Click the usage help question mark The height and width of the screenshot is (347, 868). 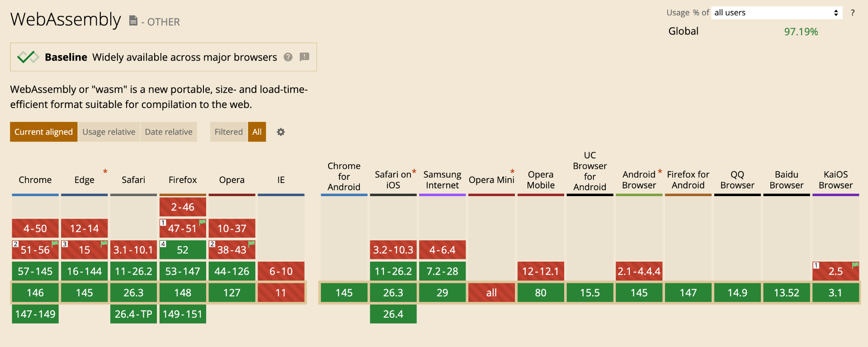tap(853, 13)
